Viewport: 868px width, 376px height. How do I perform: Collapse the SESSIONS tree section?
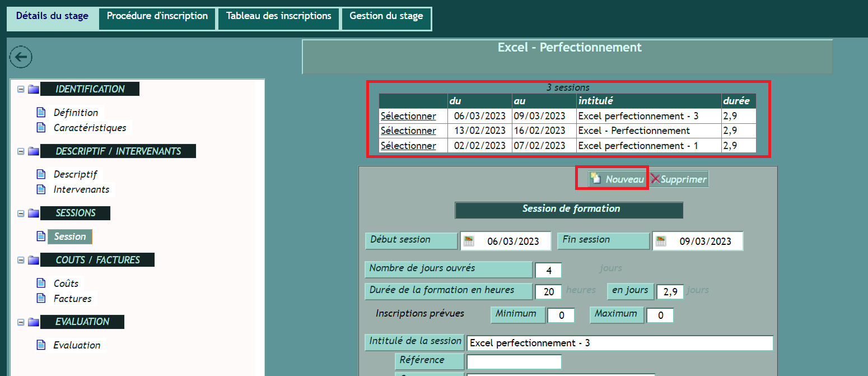click(x=21, y=213)
